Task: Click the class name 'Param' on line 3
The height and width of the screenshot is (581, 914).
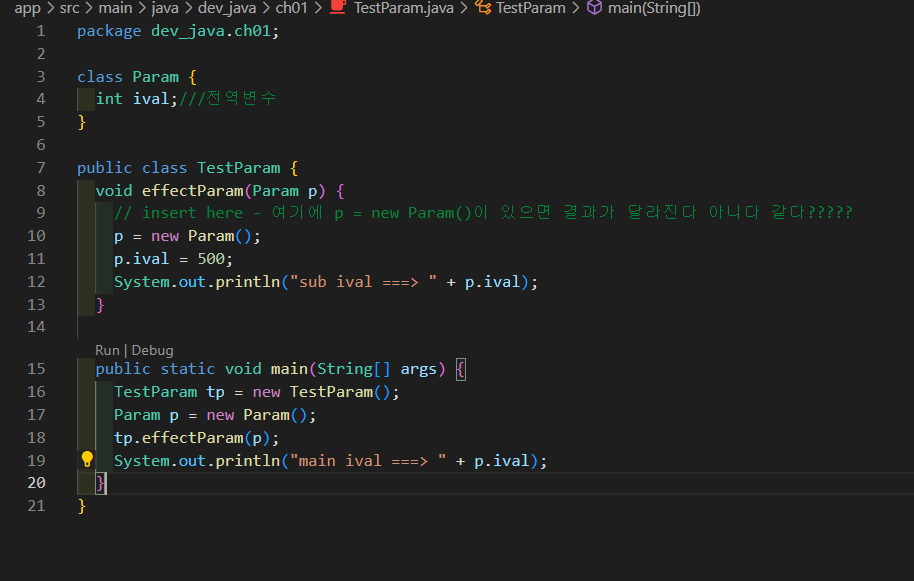Action: coord(156,77)
